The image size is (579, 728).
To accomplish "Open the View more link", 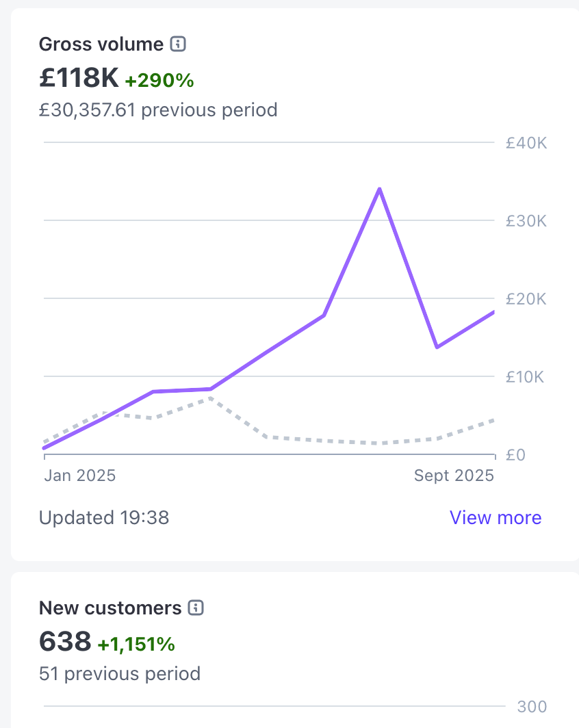I will pos(496,517).
